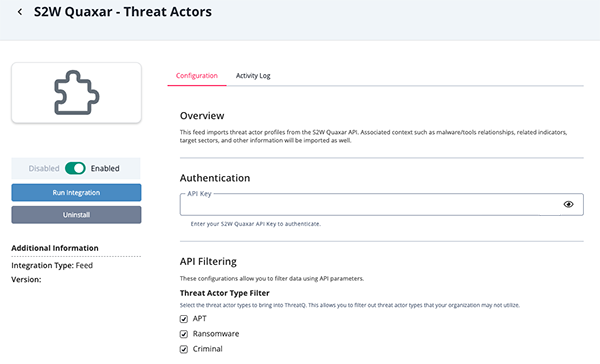Reveal API key with the eye icon

click(568, 204)
